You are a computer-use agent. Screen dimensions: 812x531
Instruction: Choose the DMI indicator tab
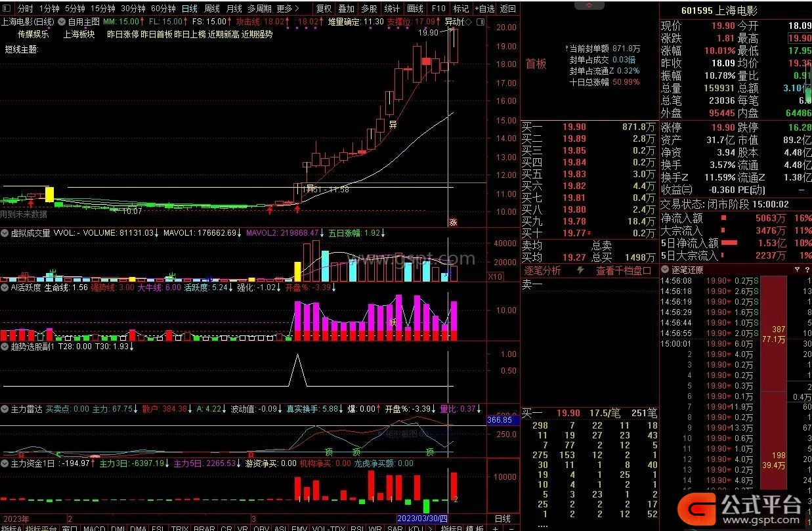[119, 527]
